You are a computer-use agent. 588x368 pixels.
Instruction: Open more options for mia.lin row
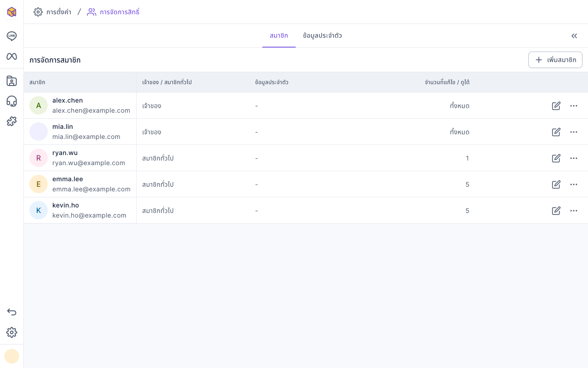[x=574, y=132]
